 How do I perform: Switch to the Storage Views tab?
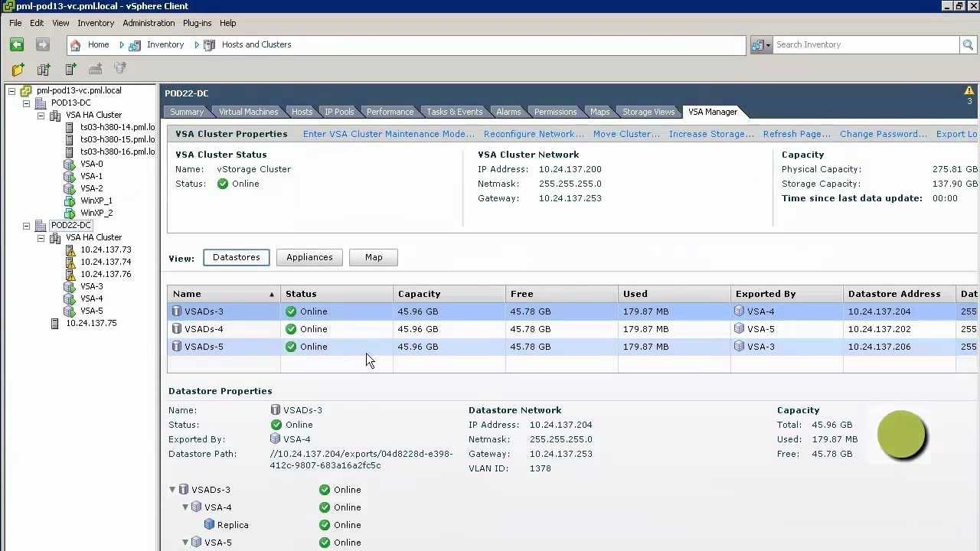point(648,112)
